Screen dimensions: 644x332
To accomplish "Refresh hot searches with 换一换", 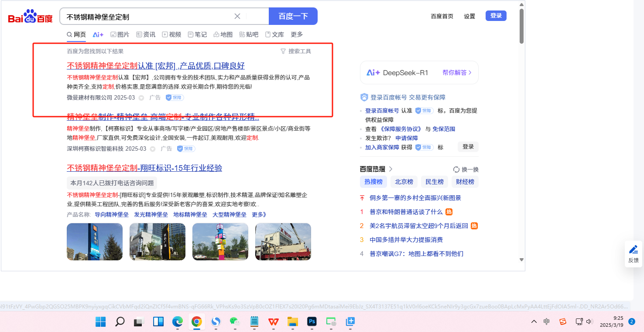I will [466, 169].
